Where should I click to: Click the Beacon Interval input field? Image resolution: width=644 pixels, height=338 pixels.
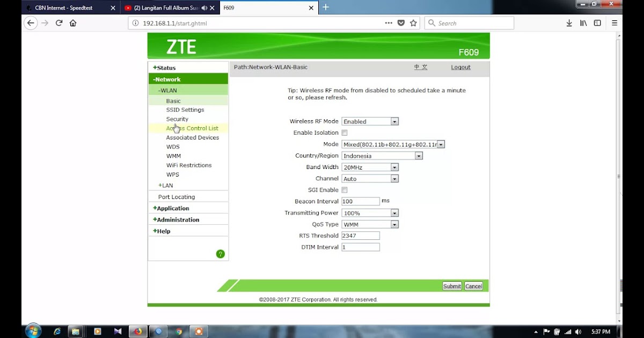[x=361, y=201]
